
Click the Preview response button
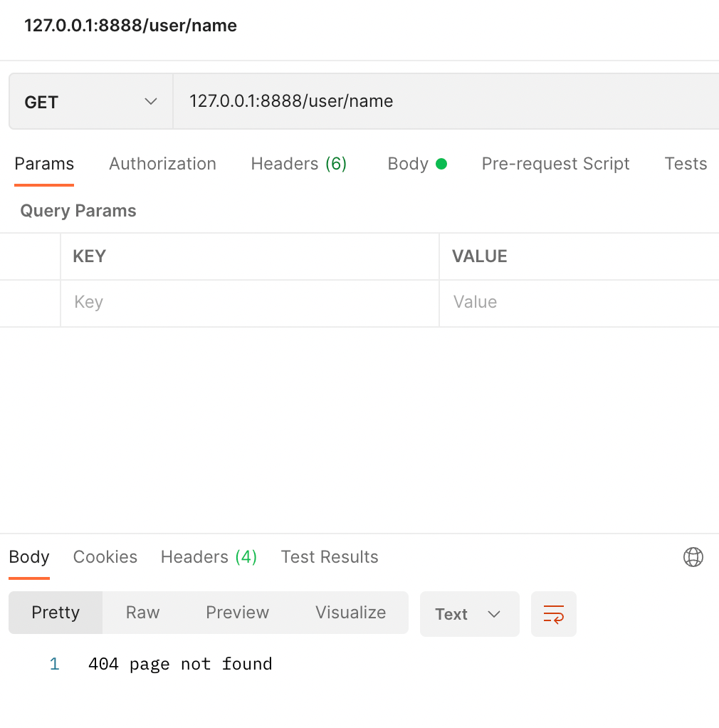tap(237, 613)
